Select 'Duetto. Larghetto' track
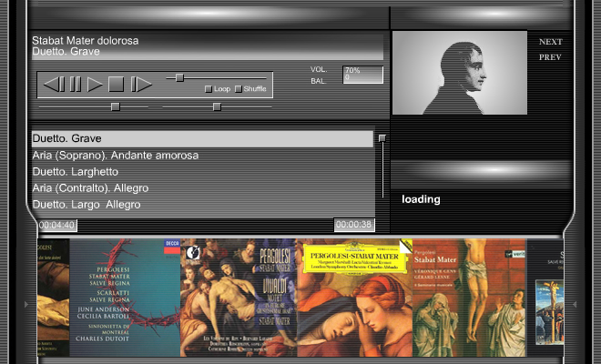The height and width of the screenshot is (364, 601). (202, 172)
